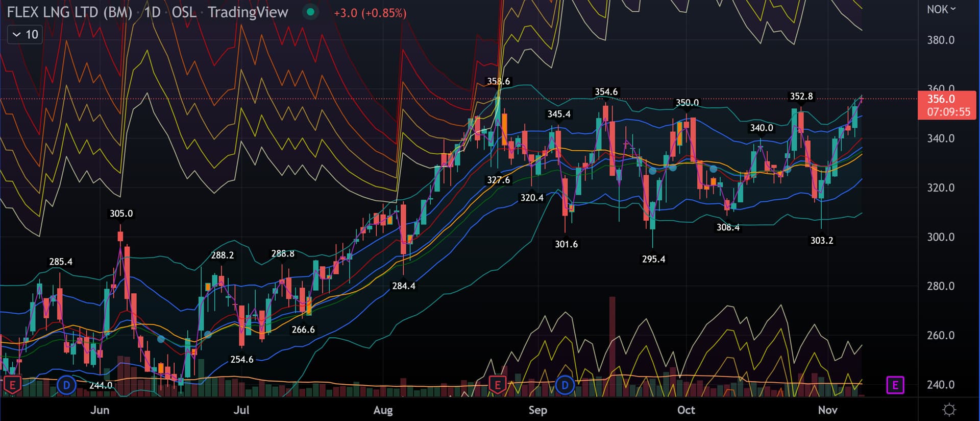Viewport: 980px width, 421px height.
Task: Click the 295.4 low pivot label
Action: pyautogui.click(x=653, y=259)
